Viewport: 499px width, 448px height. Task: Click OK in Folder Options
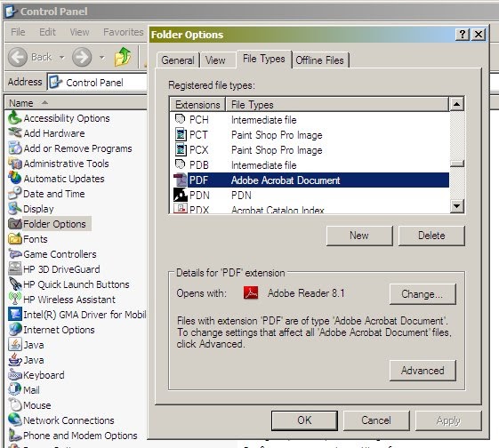click(x=304, y=420)
